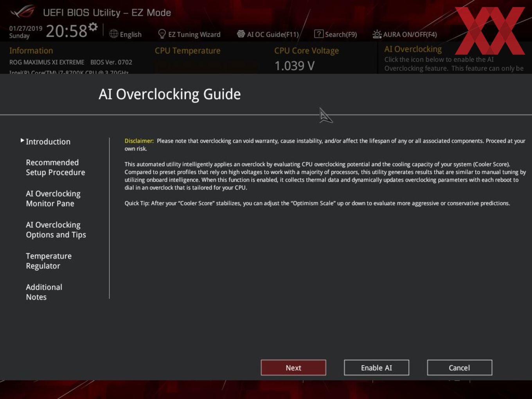Click BIOS Ver. 0702 text
The width and height of the screenshot is (532, 399).
pos(111,62)
